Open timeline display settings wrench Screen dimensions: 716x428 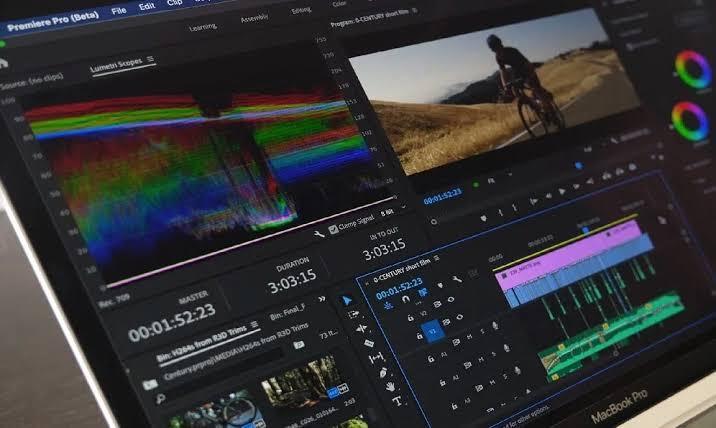click(457, 279)
